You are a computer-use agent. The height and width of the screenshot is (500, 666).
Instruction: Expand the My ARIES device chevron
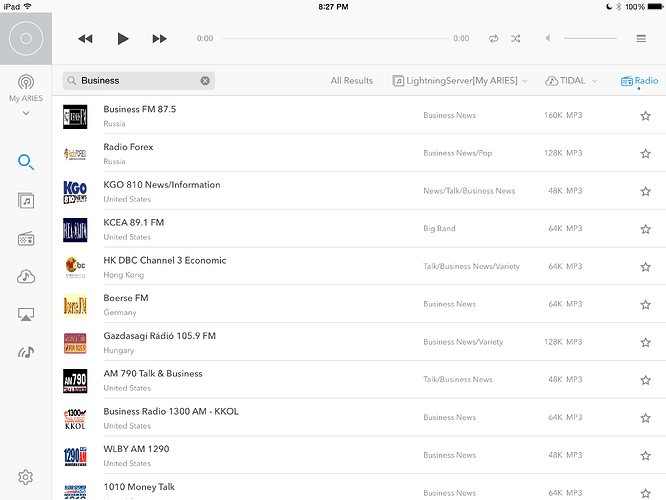point(26,113)
